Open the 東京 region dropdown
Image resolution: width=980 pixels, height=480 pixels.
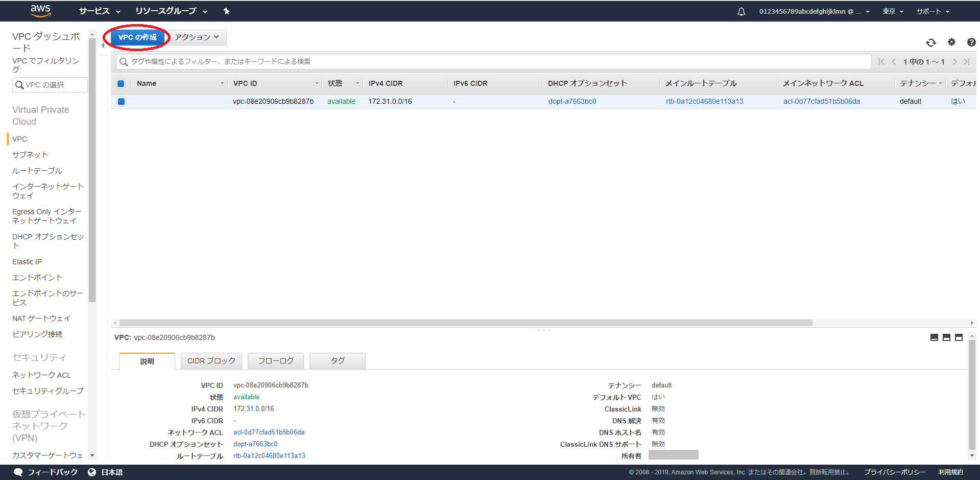point(892,11)
